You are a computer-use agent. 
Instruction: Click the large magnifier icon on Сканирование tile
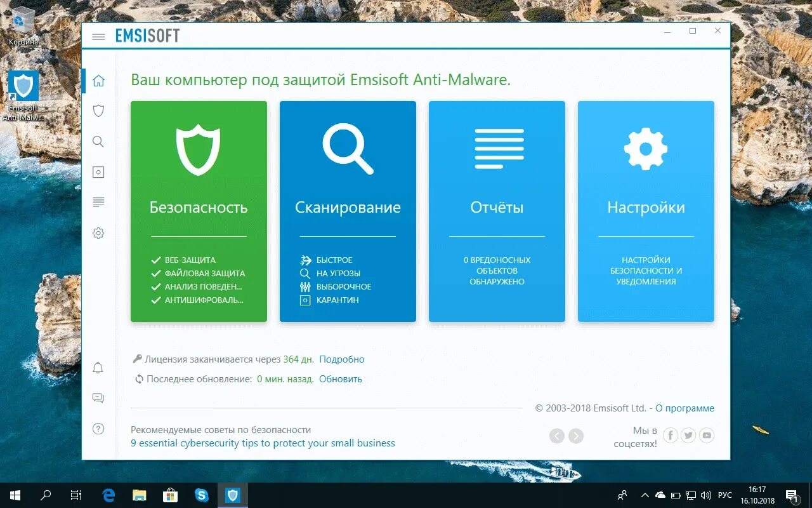348,149
